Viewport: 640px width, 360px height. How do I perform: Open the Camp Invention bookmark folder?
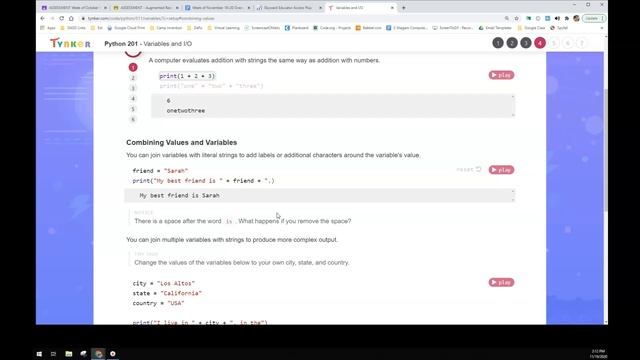tap(166, 28)
